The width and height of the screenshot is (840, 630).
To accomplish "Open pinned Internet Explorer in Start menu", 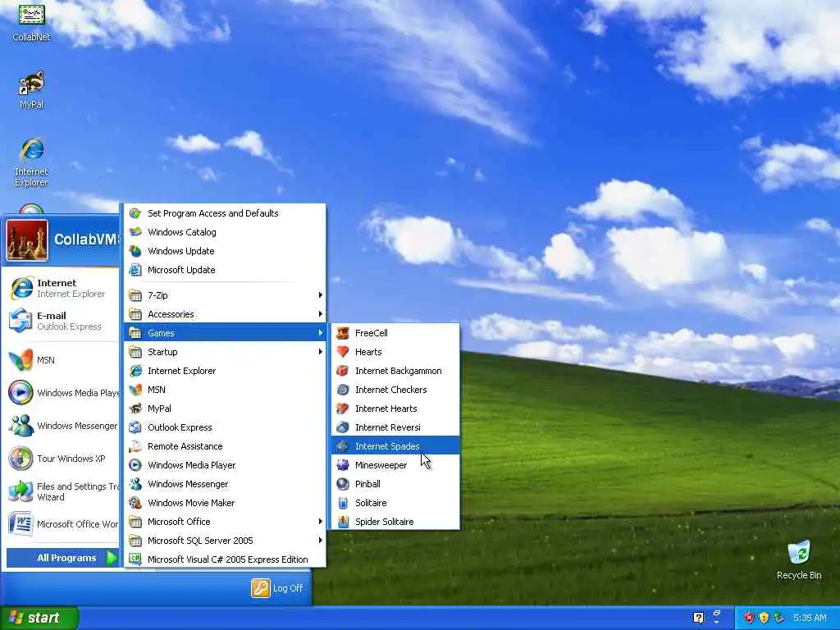I will [61, 288].
